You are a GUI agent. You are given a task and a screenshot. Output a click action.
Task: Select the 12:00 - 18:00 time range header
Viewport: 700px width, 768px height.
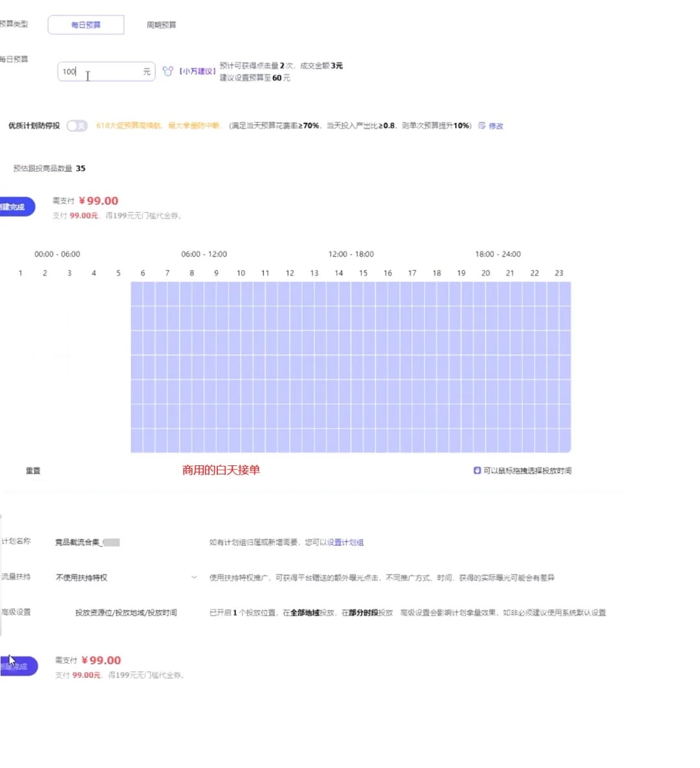pos(351,254)
